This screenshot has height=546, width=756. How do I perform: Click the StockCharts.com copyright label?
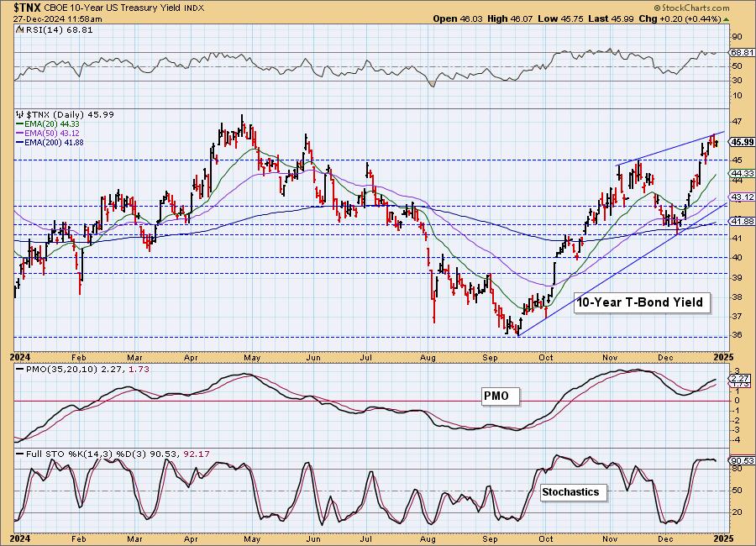click(x=691, y=8)
